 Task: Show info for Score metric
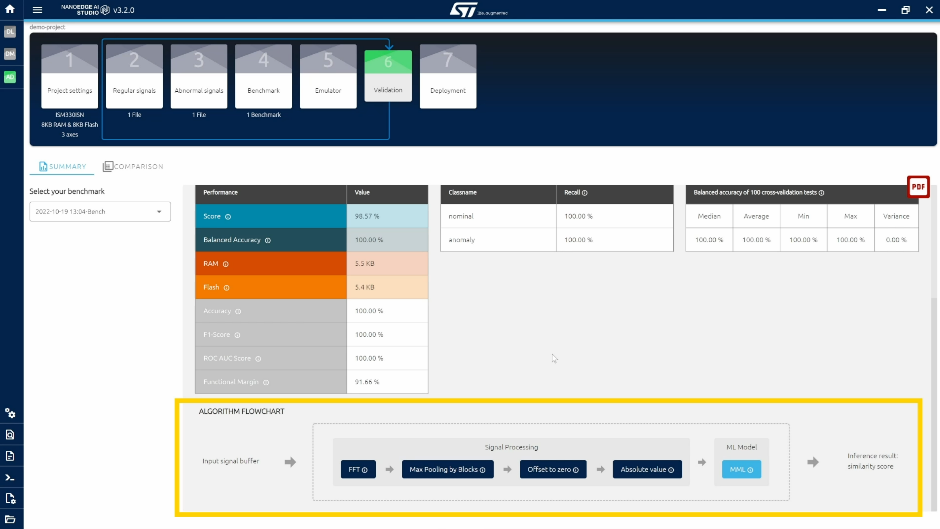point(228,217)
